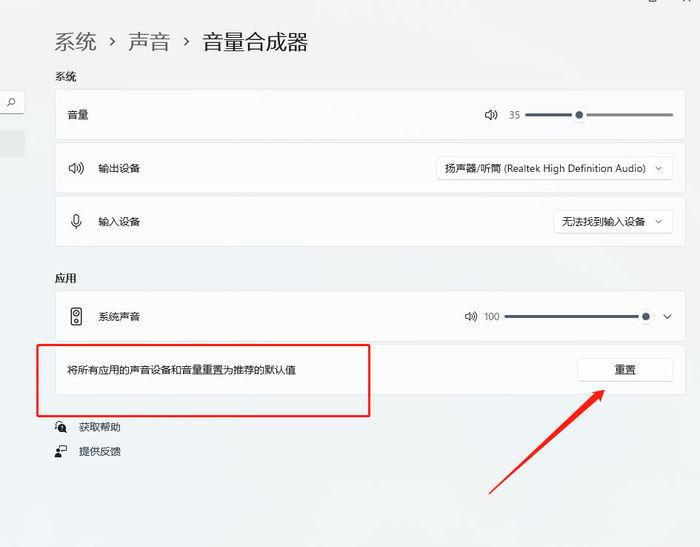Screen dimensions: 700x547
Task: Click the 系统声音 speaker device icon
Action: coord(76,317)
